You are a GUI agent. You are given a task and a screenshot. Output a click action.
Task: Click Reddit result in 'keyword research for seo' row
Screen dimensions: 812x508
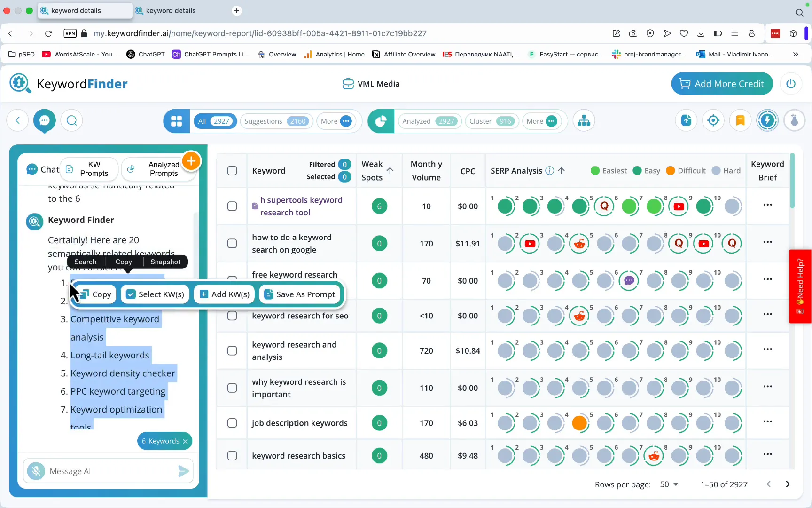[579, 316]
